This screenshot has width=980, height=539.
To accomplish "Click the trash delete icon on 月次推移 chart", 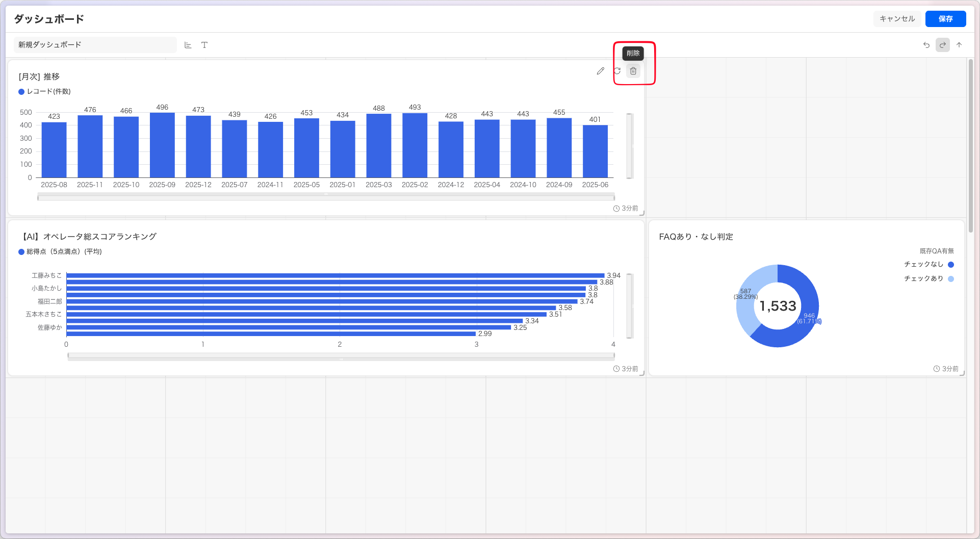I will [633, 71].
